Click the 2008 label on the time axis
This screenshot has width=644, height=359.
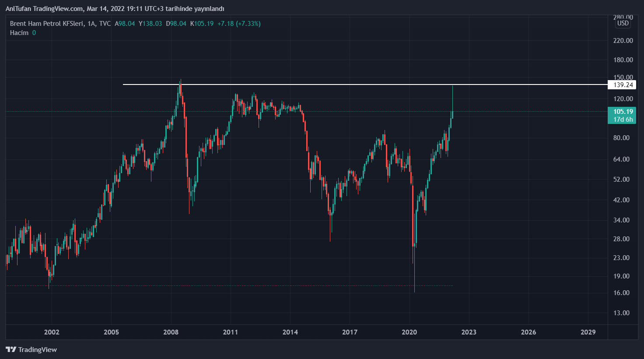click(171, 332)
